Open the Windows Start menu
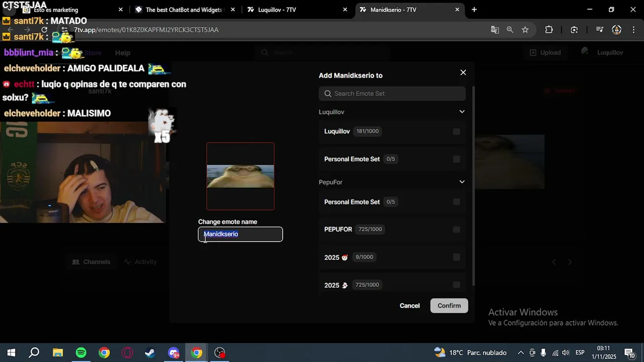The height and width of the screenshot is (362, 644). click(x=11, y=352)
